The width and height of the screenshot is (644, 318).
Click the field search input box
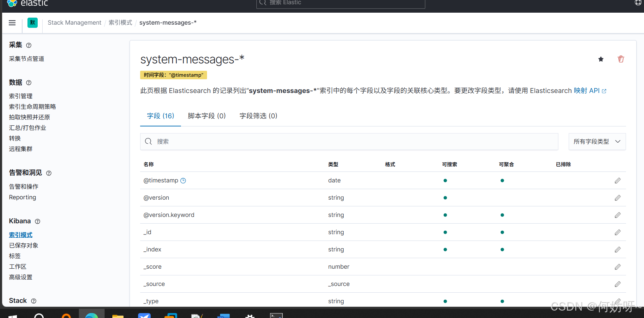tap(349, 142)
